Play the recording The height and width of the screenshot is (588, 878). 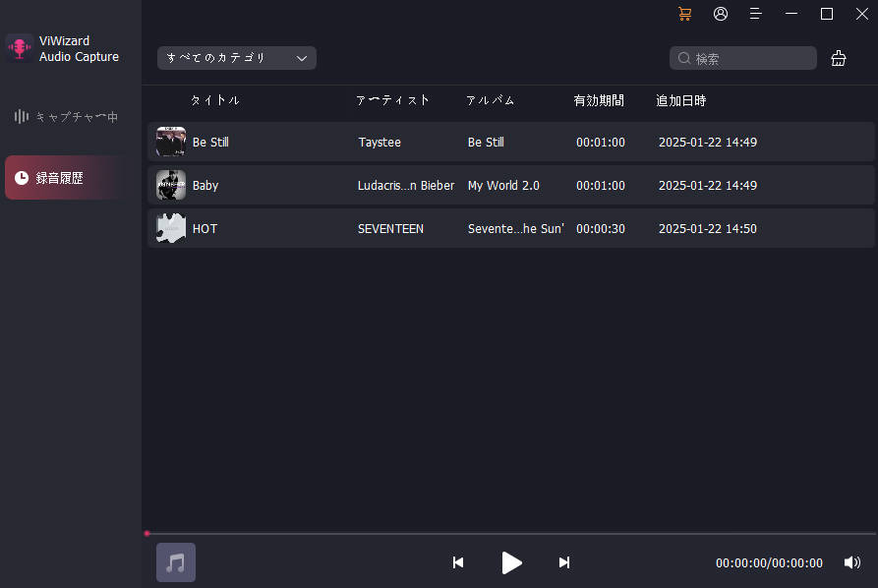click(x=511, y=562)
